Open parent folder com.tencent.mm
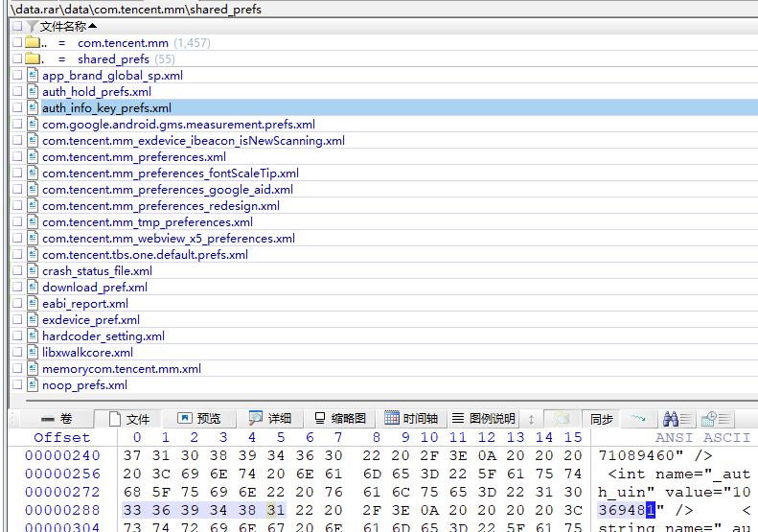Image resolution: width=758 pixels, height=532 pixels. coord(121,43)
